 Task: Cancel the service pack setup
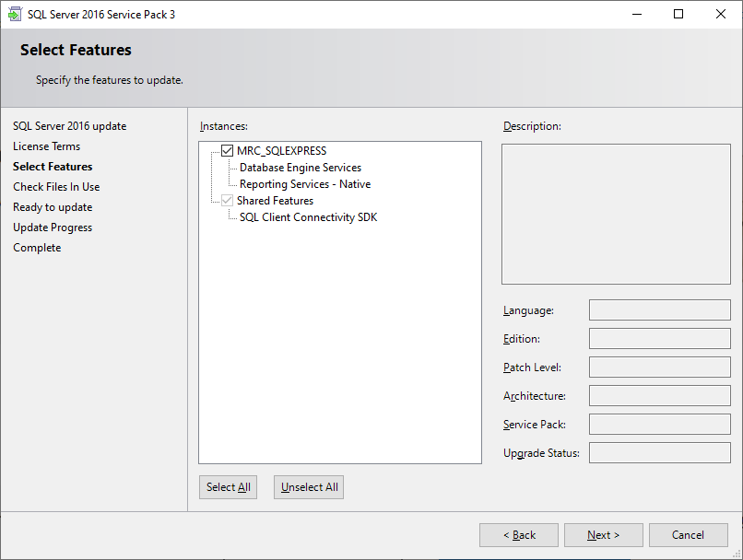click(688, 535)
